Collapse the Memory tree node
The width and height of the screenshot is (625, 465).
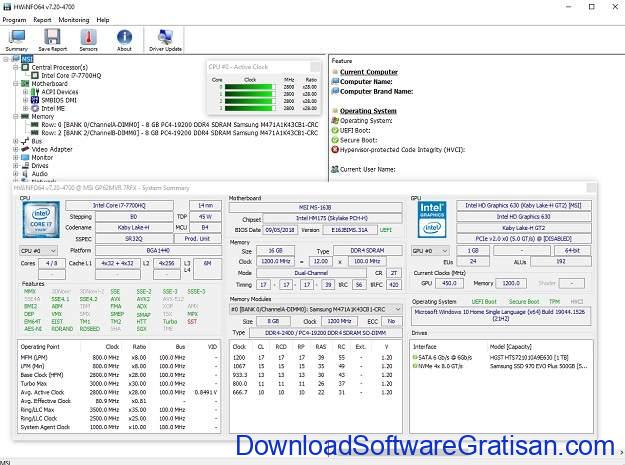point(16,116)
